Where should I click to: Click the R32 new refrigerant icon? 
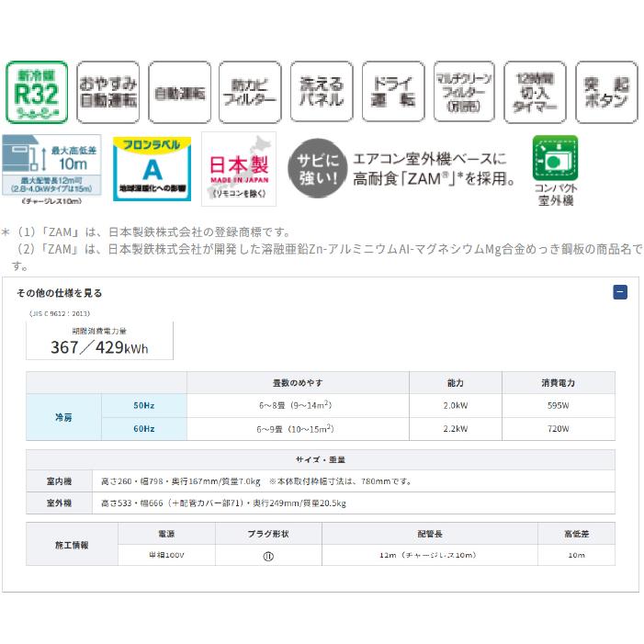(x=37, y=92)
